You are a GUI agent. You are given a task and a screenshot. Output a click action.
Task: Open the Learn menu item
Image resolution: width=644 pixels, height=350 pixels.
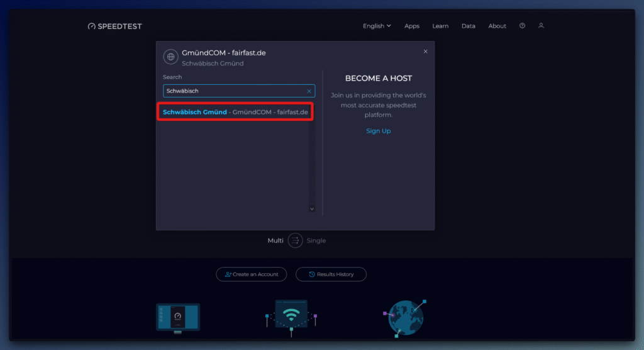440,26
